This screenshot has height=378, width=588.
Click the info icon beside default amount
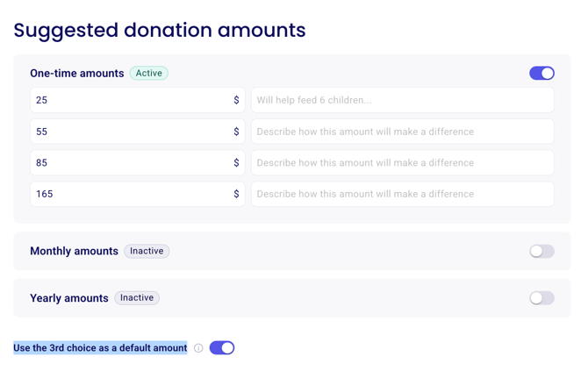[199, 348]
